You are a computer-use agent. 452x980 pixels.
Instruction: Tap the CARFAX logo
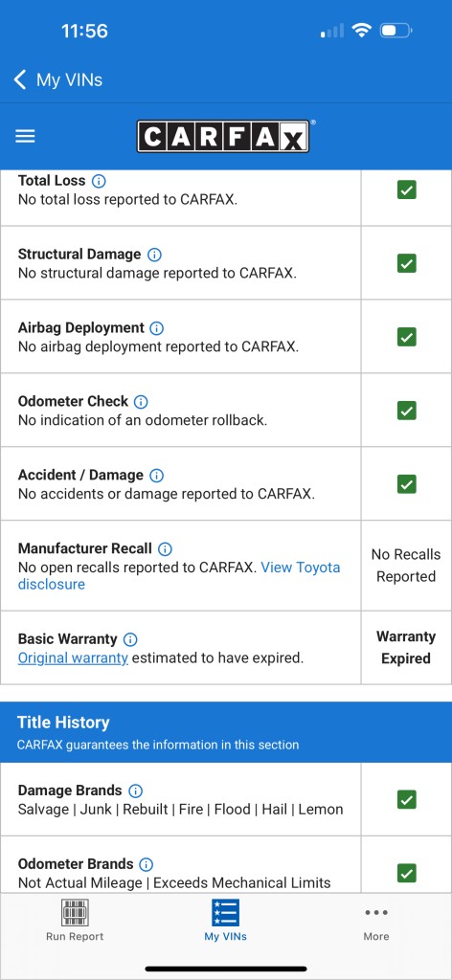223,136
